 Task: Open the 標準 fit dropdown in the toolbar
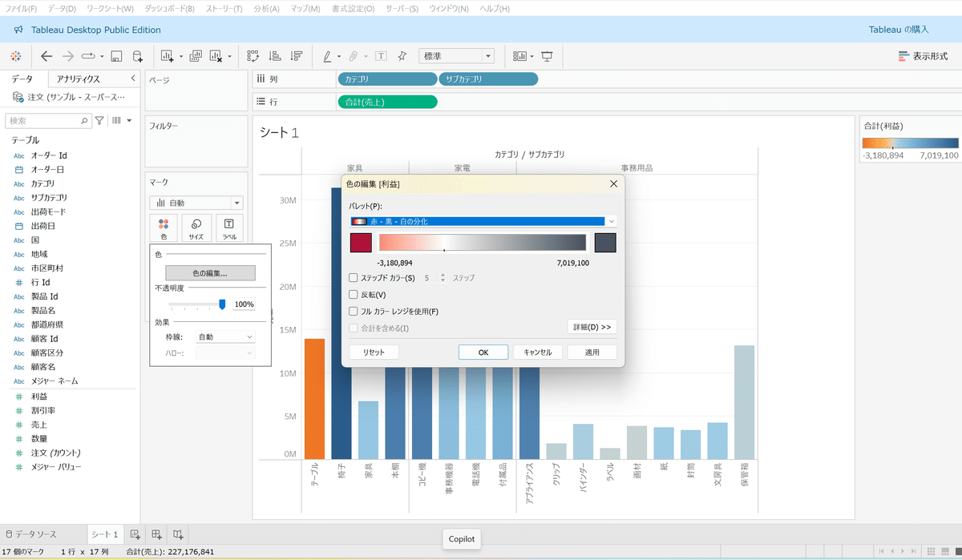(x=456, y=55)
